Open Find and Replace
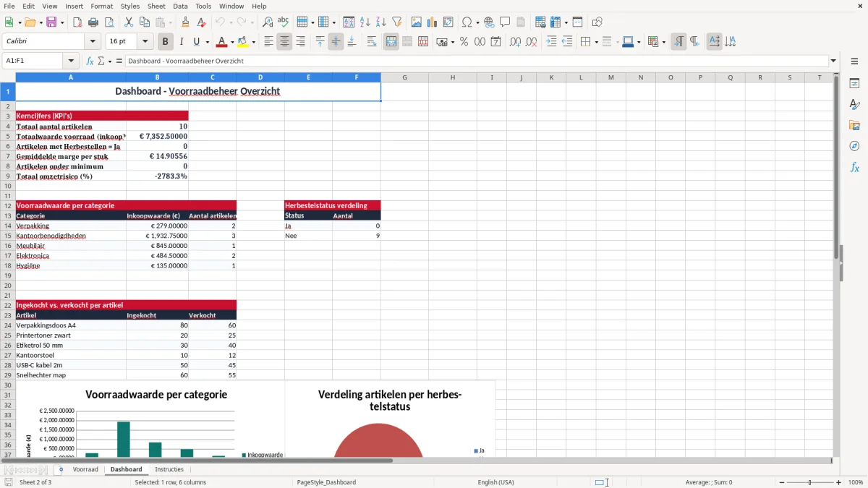 [x=268, y=22]
